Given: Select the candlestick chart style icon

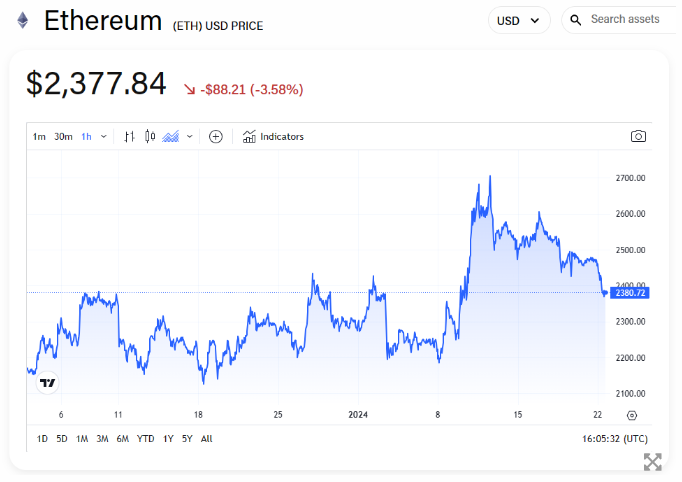Looking at the screenshot, I should point(150,137).
